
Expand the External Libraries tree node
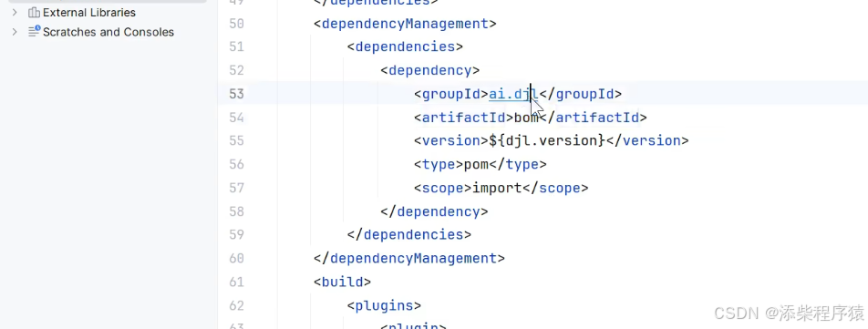point(15,12)
